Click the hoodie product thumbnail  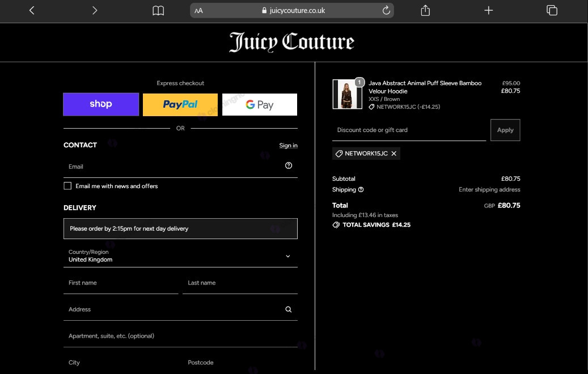coord(347,94)
